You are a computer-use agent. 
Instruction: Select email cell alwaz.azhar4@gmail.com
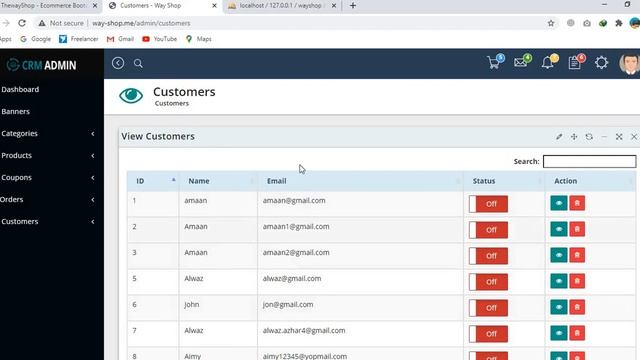coord(304,331)
